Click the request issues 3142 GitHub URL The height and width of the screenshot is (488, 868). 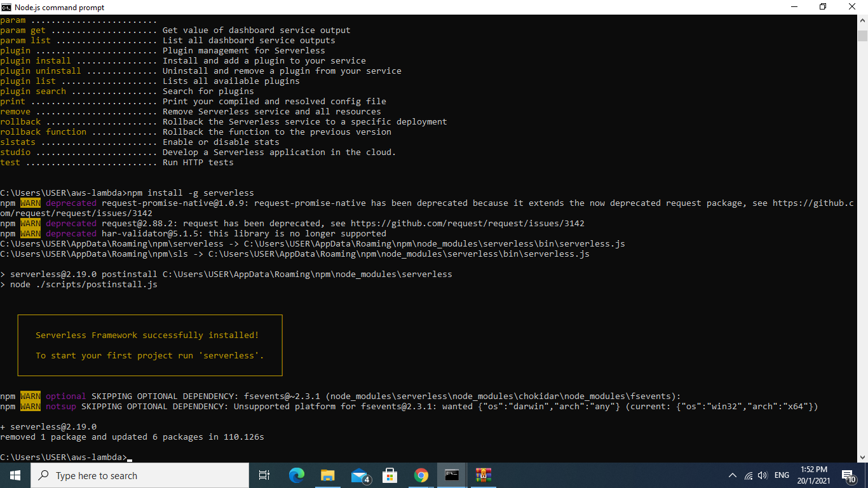[x=468, y=223]
